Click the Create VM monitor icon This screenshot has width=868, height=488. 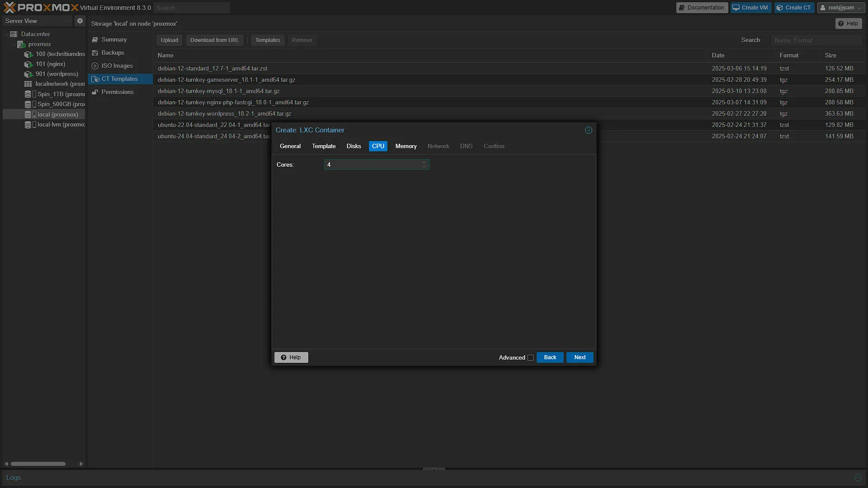(736, 8)
